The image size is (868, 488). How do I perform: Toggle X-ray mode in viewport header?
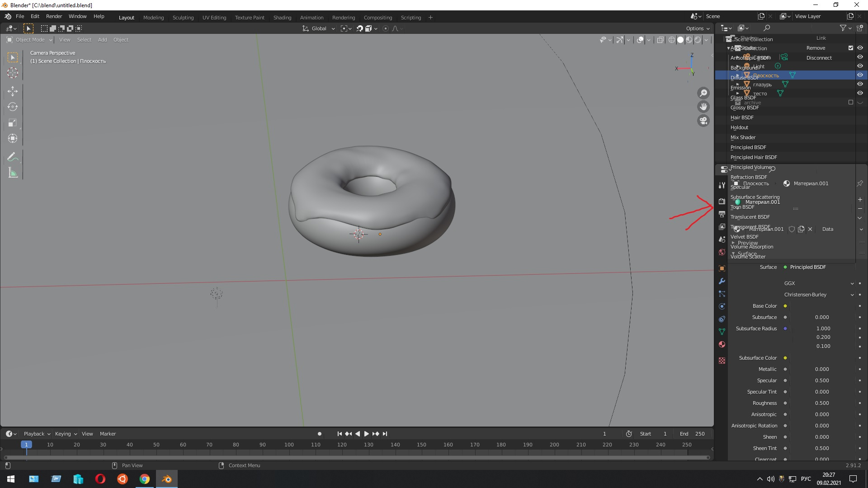(x=660, y=40)
